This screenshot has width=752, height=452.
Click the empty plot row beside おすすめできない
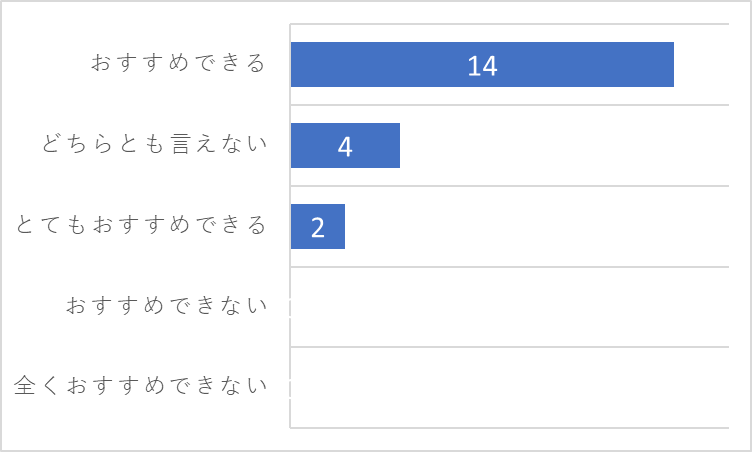point(509,307)
